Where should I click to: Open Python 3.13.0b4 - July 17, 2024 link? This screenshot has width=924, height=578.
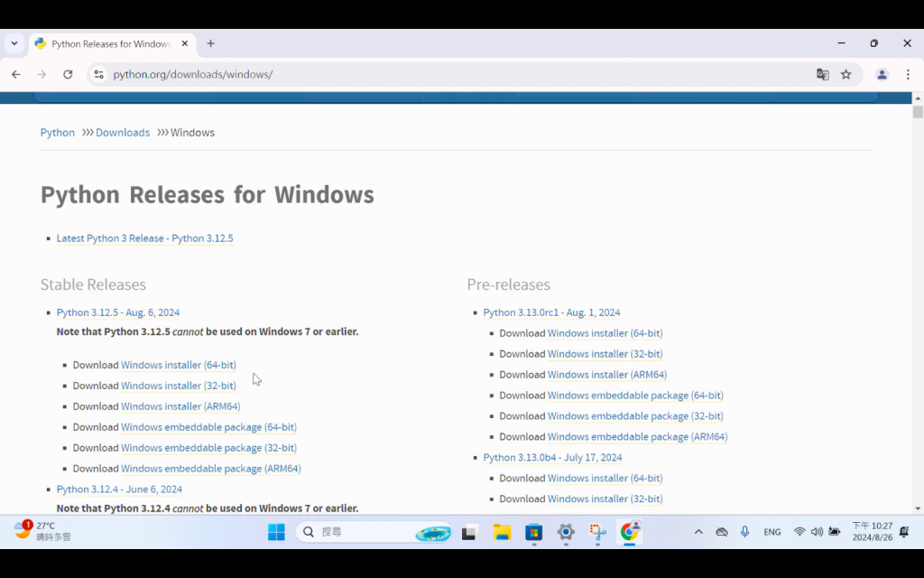pos(552,457)
